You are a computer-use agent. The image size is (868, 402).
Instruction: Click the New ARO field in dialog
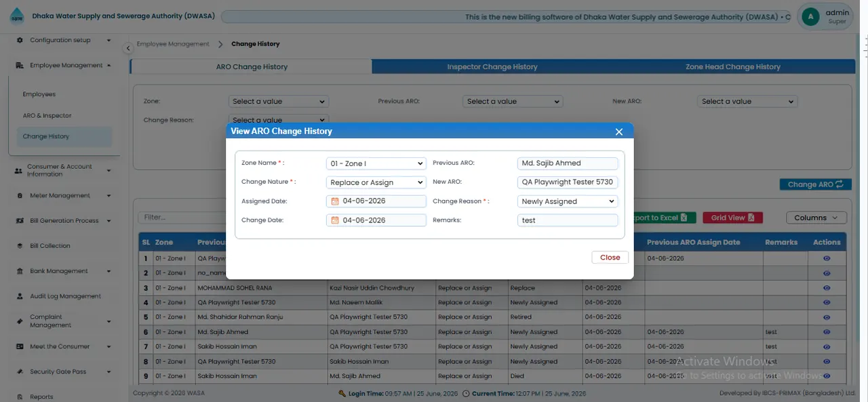[567, 182]
